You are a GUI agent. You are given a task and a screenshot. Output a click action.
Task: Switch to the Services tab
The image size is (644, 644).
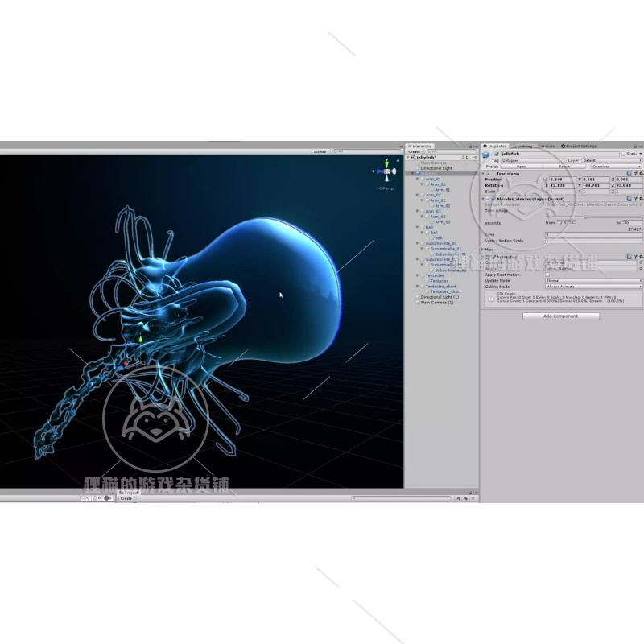pyautogui.click(x=547, y=147)
